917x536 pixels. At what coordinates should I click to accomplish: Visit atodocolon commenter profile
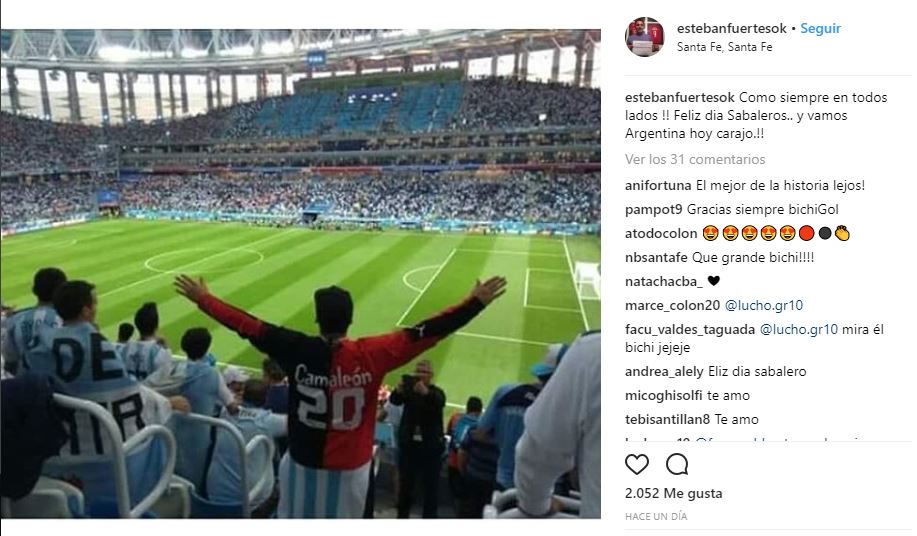pyautogui.click(x=661, y=233)
